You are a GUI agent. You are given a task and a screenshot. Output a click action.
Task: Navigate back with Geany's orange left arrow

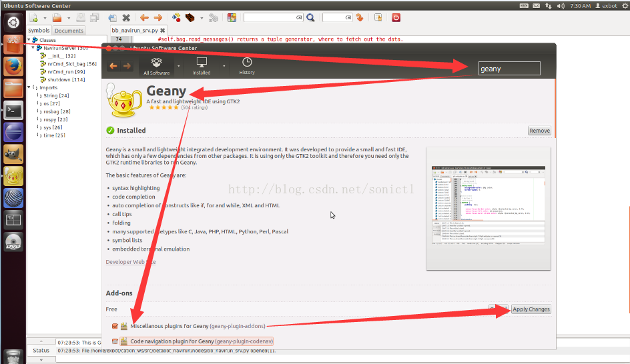pos(144,17)
